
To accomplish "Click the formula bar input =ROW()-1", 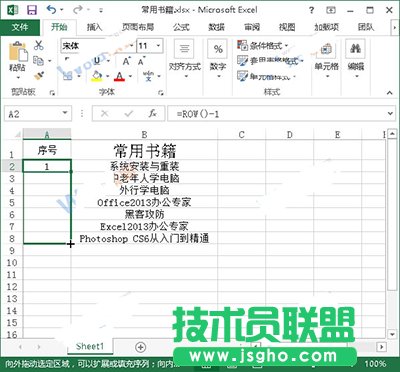I will [277, 114].
